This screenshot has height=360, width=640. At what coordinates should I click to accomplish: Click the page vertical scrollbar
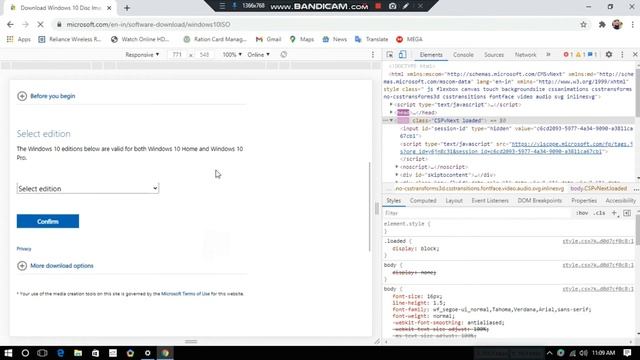pos(370,207)
